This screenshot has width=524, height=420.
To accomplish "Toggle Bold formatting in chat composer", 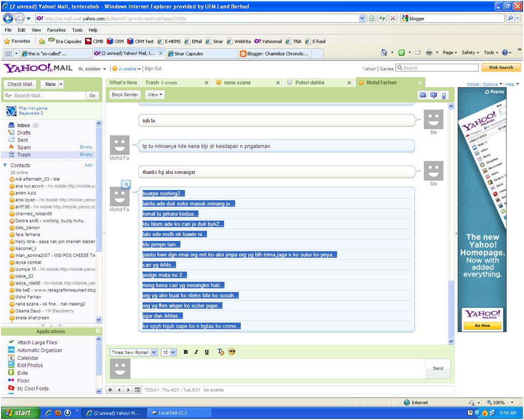I will coord(185,352).
